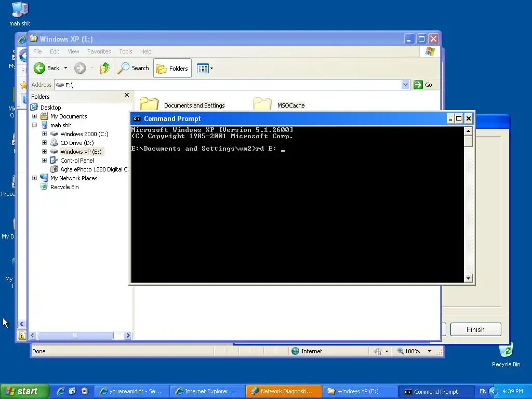Launch Internet Explorer from Quick Launch
The height and width of the screenshot is (399, 532).
point(61,391)
